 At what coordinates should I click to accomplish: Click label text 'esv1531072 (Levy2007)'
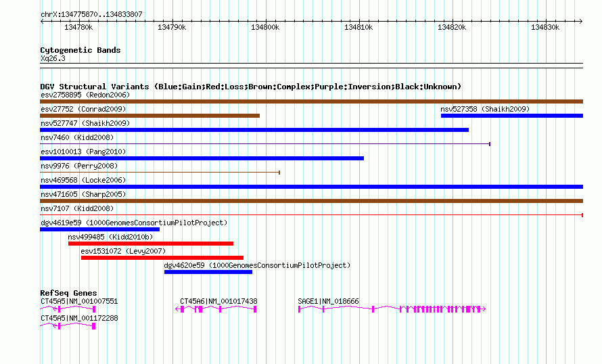pos(123,251)
